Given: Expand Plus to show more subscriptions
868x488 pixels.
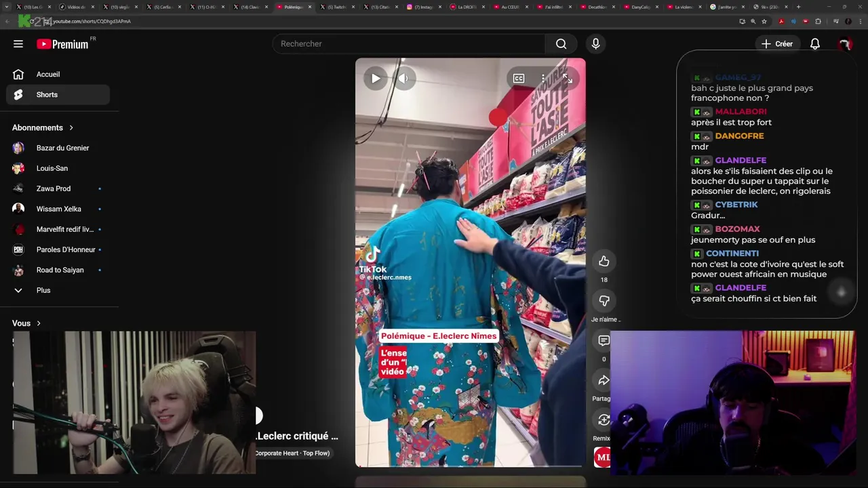Looking at the screenshot, I should [x=43, y=290].
